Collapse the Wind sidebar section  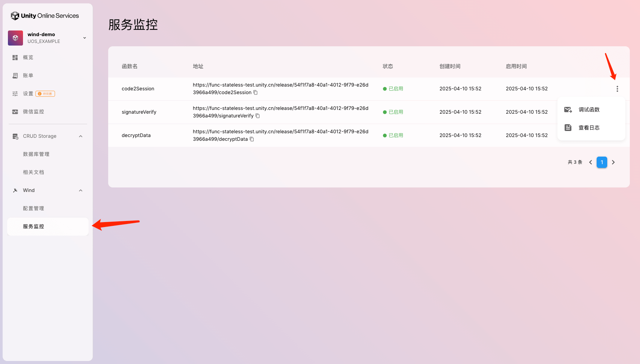tap(81, 190)
